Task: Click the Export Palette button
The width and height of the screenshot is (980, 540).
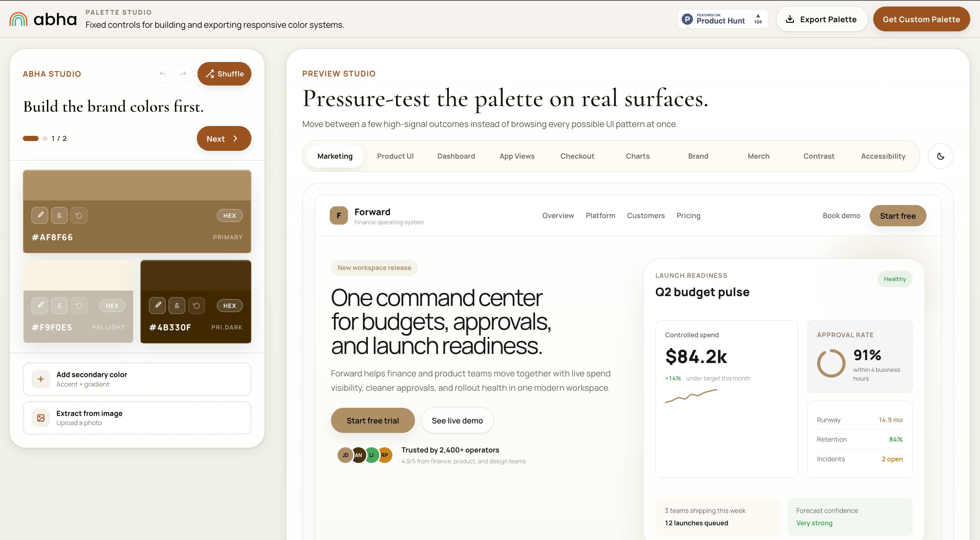Action: point(822,19)
